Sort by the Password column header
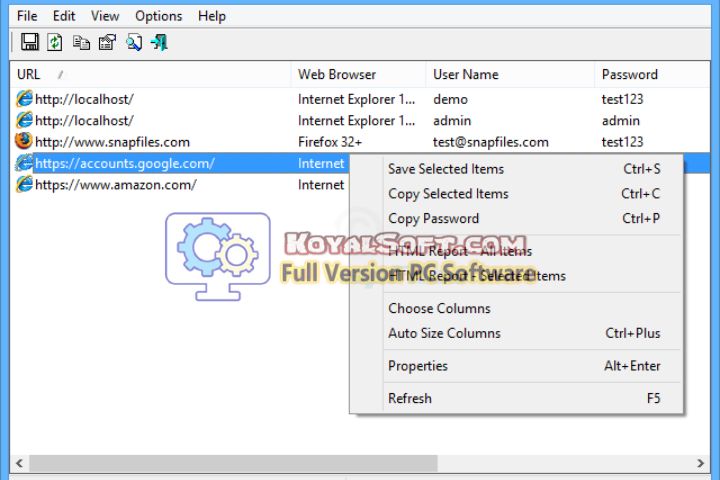Screen dimensions: 720x480 click(x=652, y=74)
